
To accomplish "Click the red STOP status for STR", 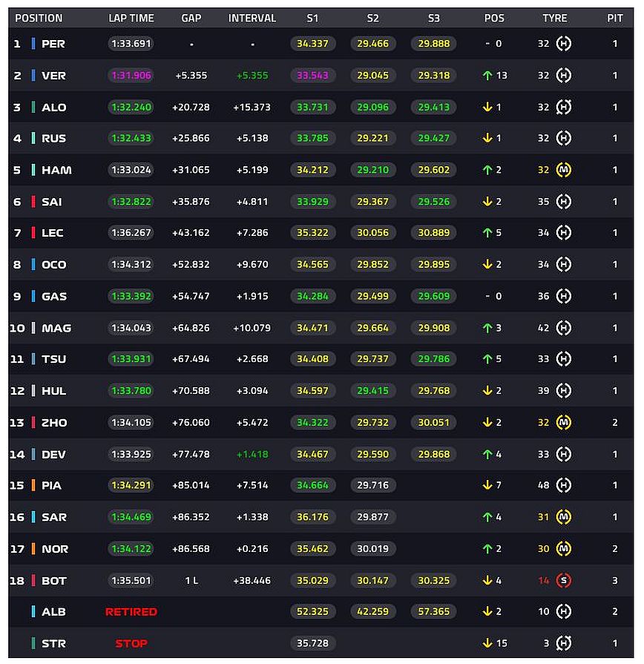I will [x=131, y=643].
